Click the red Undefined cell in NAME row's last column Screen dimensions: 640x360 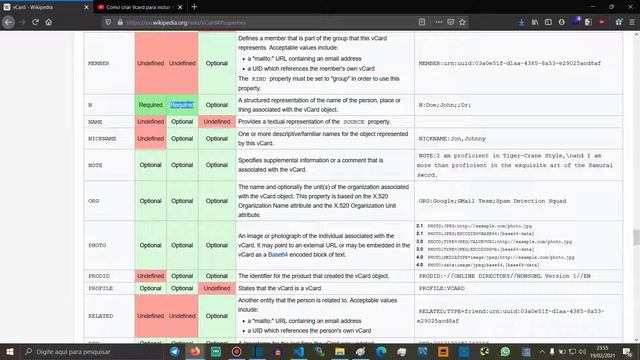(217, 122)
